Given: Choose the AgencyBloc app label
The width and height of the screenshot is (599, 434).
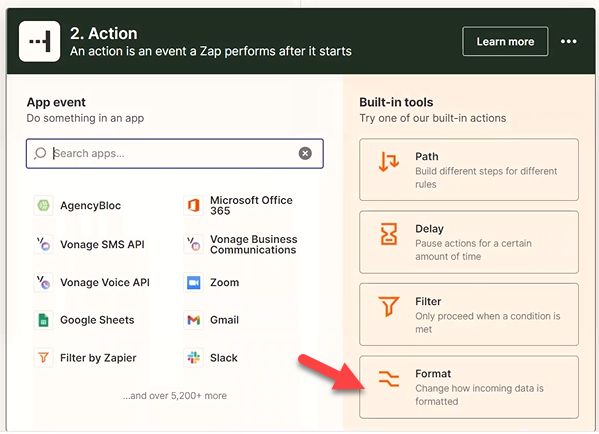Looking at the screenshot, I should coord(91,206).
